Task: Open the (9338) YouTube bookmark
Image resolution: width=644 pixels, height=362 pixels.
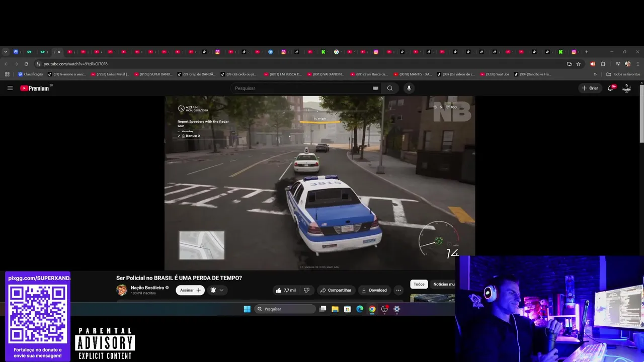Action: click(x=495, y=74)
